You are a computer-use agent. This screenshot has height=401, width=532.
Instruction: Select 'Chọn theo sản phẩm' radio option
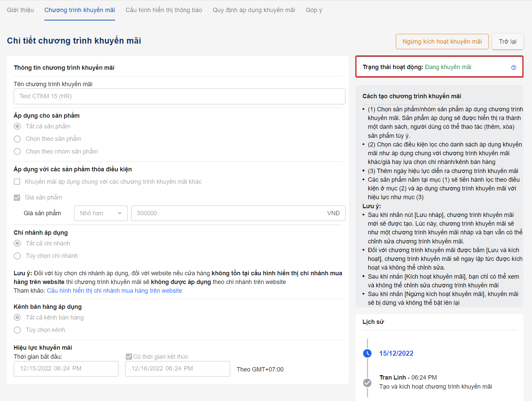click(17, 139)
